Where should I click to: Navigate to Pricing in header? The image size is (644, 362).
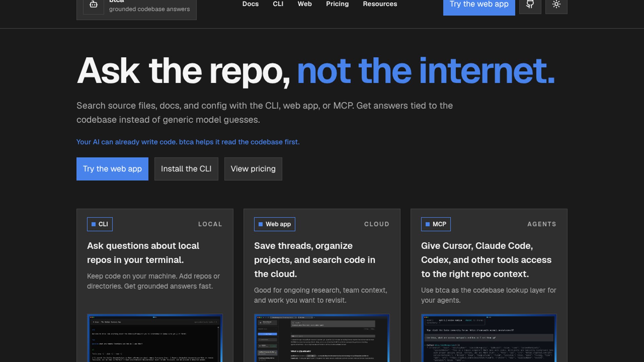pyautogui.click(x=337, y=4)
